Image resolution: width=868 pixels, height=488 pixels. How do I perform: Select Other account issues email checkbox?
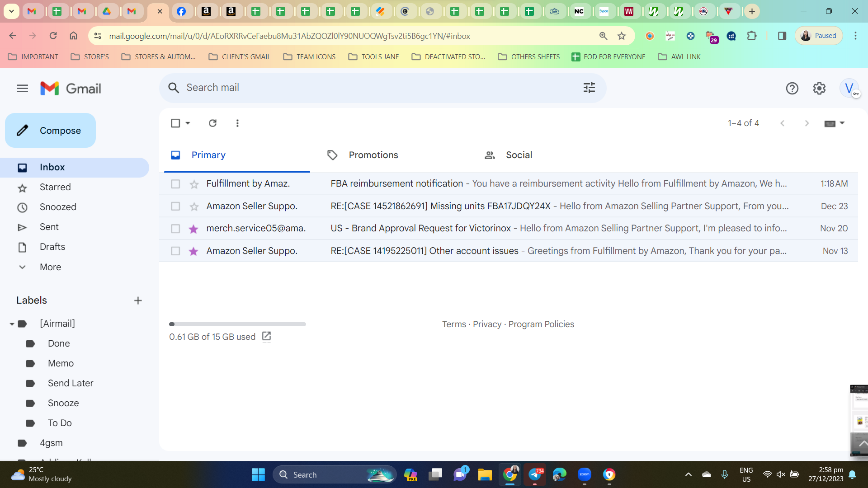(x=175, y=251)
